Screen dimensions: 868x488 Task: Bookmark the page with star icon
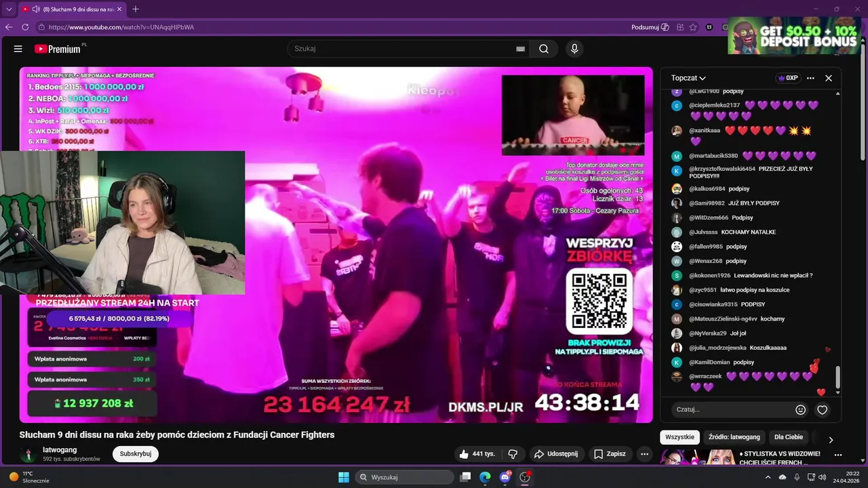(693, 27)
